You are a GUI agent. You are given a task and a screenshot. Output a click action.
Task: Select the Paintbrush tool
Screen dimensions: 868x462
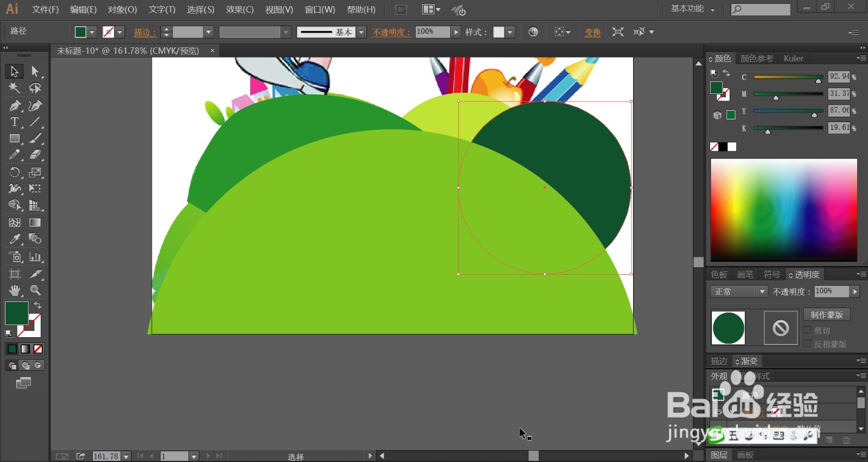click(x=35, y=138)
